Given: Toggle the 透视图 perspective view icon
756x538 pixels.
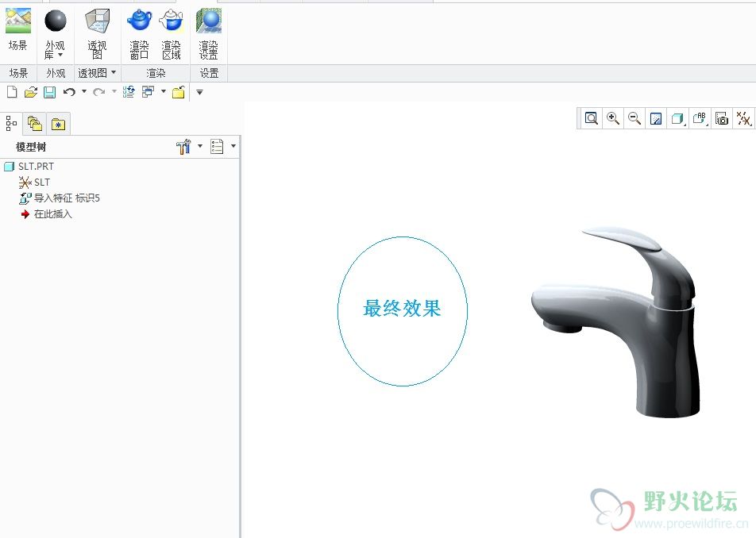Looking at the screenshot, I should [97, 21].
